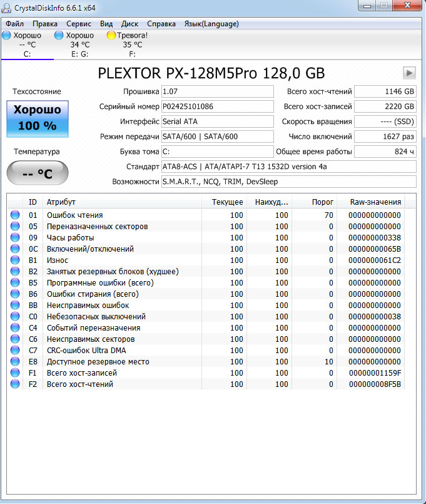Open the Файл menu

tap(15, 24)
